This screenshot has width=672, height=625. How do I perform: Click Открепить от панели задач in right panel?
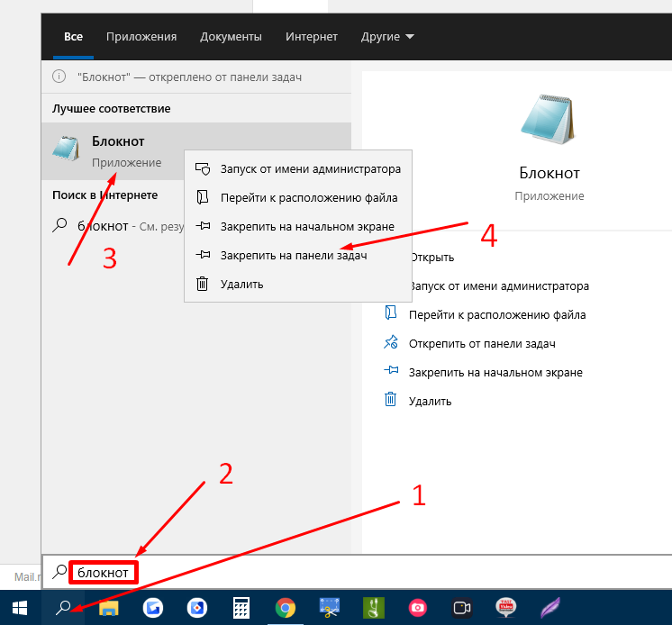(x=481, y=343)
